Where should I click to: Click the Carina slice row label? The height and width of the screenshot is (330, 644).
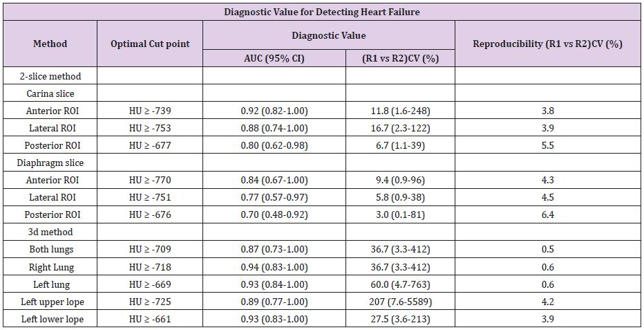point(50,93)
